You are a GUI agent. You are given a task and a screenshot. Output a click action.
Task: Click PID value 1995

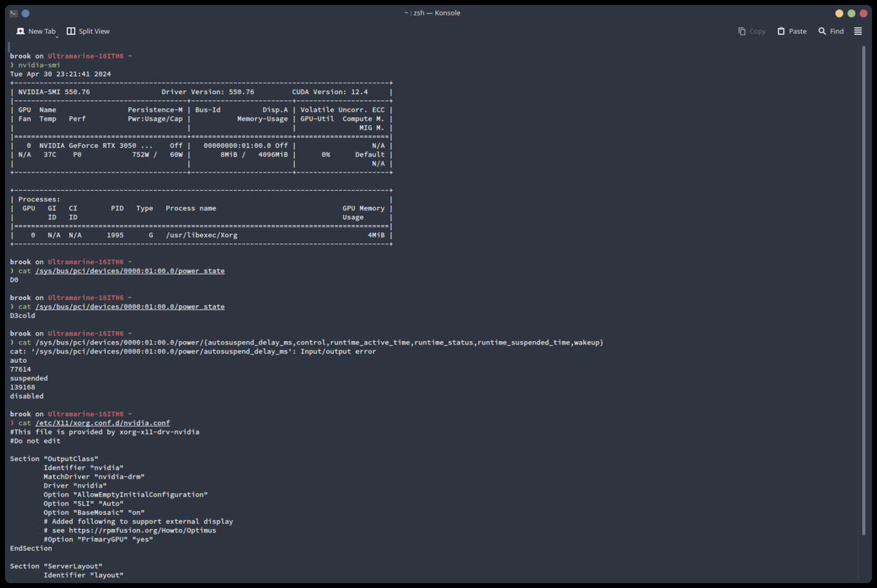115,235
